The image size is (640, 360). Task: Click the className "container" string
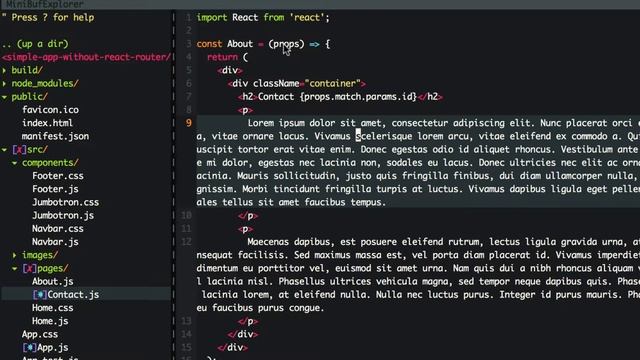(x=333, y=84)
